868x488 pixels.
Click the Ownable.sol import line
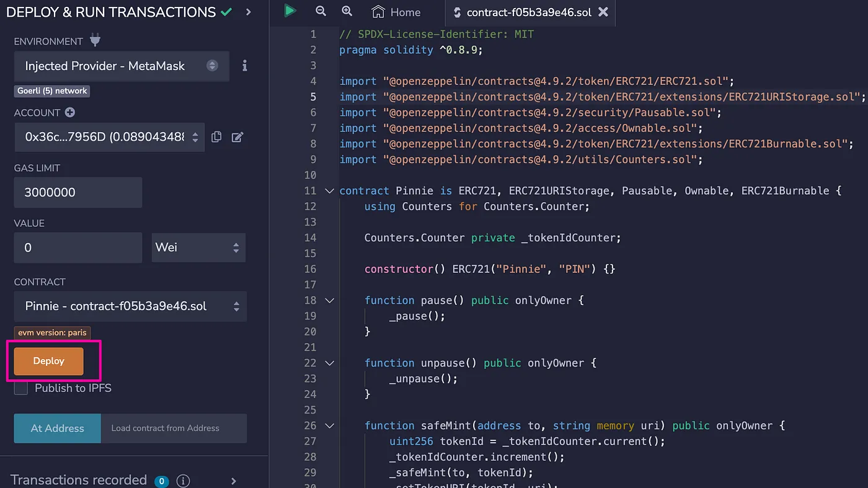[521, 128]
